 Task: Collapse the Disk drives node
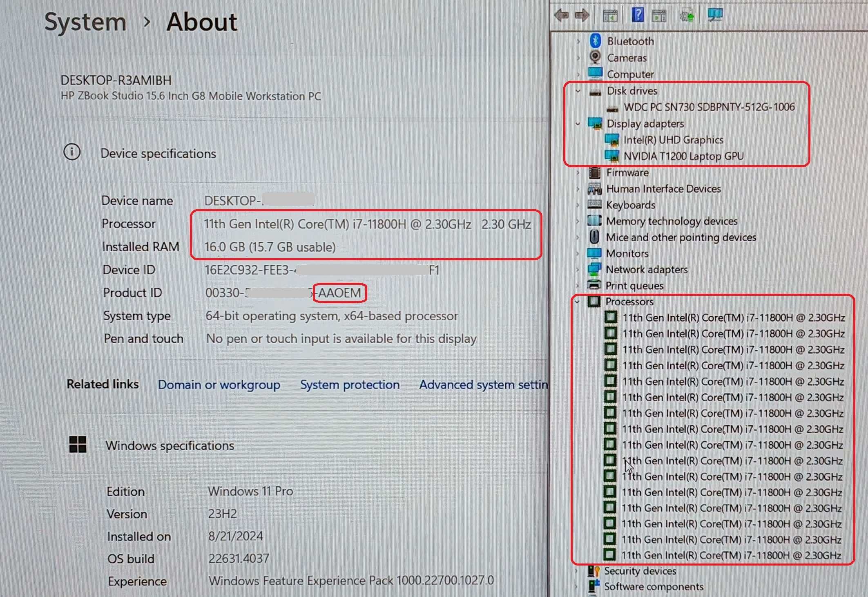tap(578, 91)
